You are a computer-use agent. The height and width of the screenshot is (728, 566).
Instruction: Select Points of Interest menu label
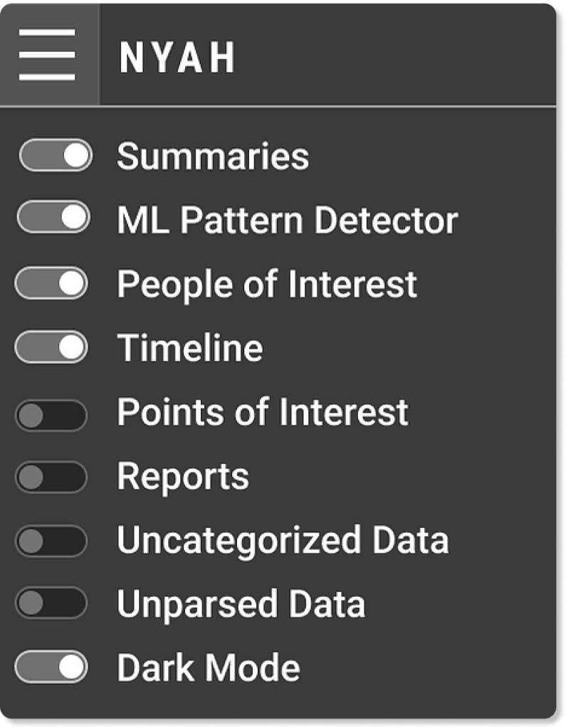[263, 412]
